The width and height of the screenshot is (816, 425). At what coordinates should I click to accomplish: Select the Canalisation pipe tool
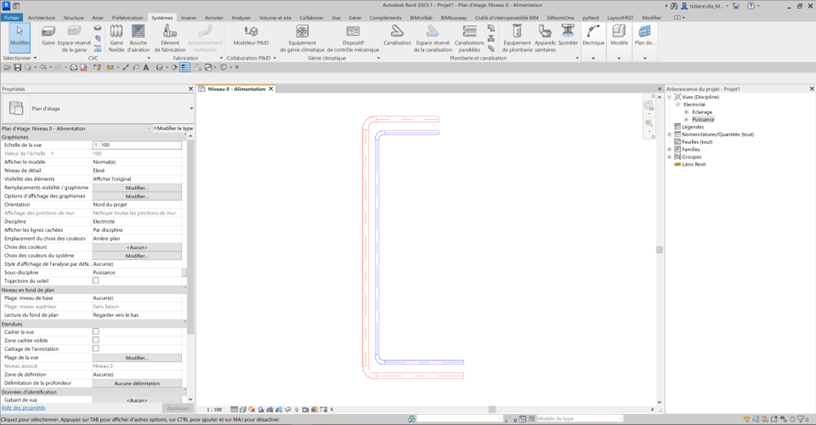[x=397, y=35]
